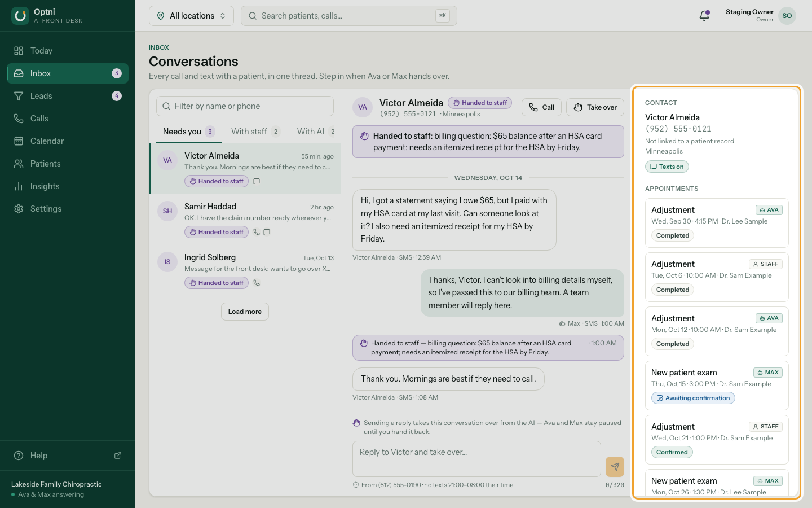Open the Sep 30 Adjustment appointment card
Viewport: 812px width, 508px height.
(717, 223)
